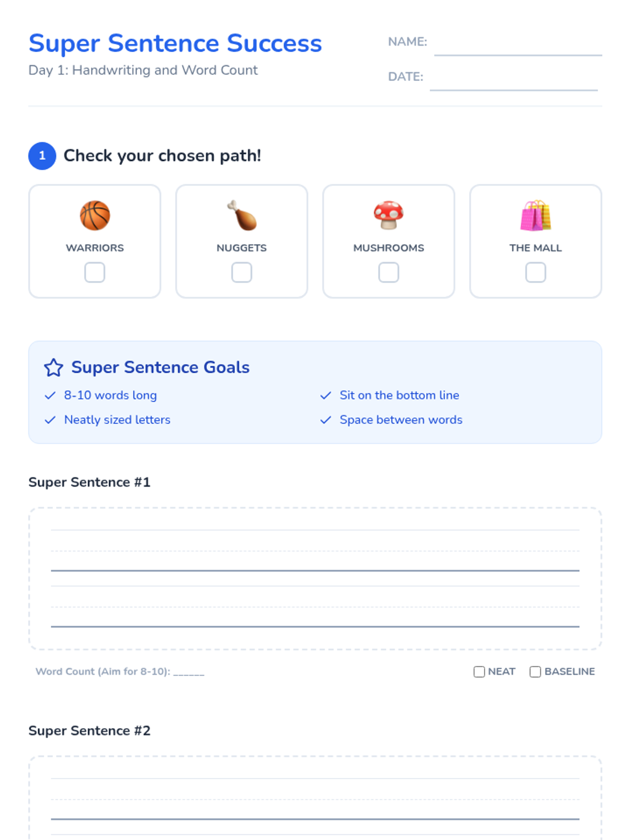Click checkmark icon beside Sit on the bottom line
The image size is (630, 840).
pos(325,395)
